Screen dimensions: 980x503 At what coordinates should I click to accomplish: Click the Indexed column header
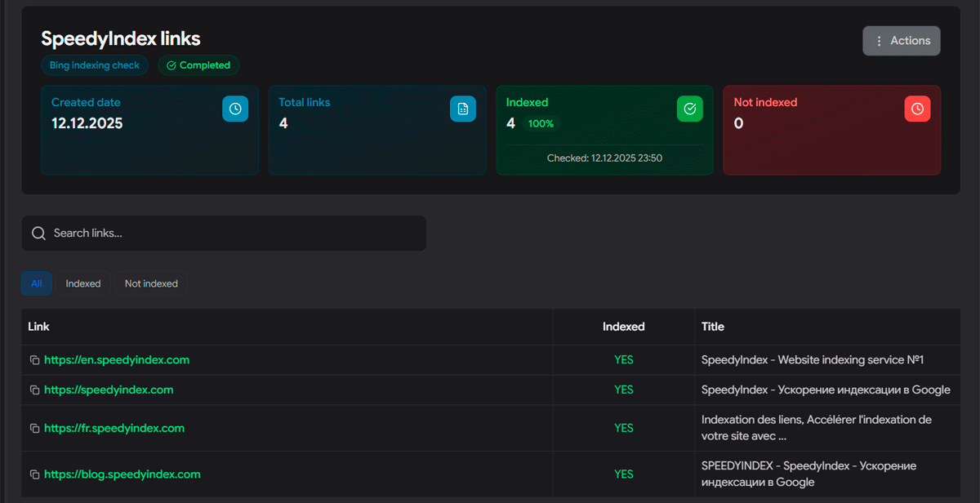[x=624, y=327]
